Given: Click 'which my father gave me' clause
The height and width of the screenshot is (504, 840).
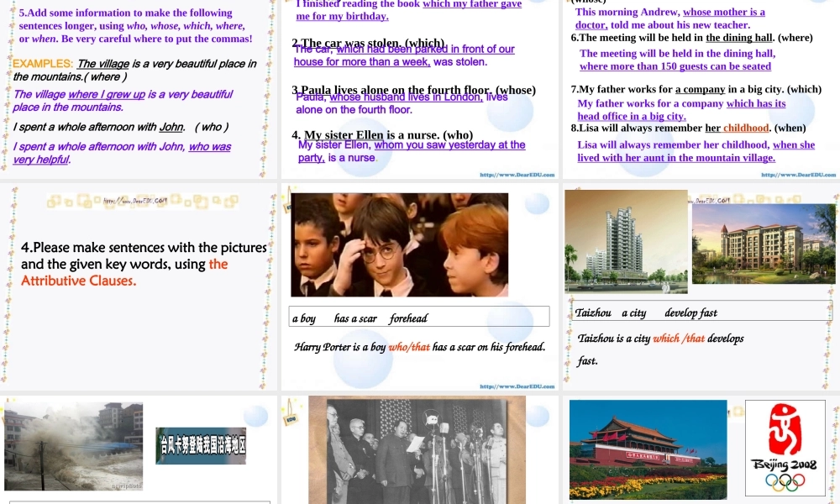Looking at the screenshot, I should [409, 9].
